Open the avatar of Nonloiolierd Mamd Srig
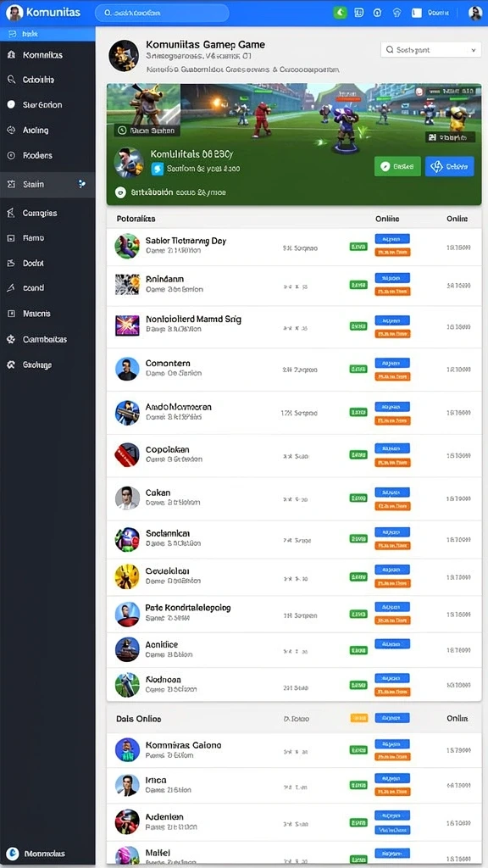488x868 pixels. (x=127, y=325)
